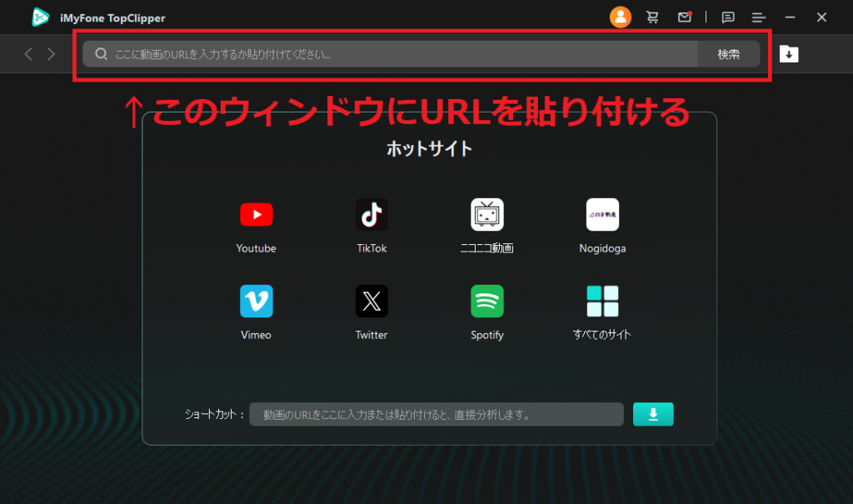Minimize the TopClipper window

point(790,17)
